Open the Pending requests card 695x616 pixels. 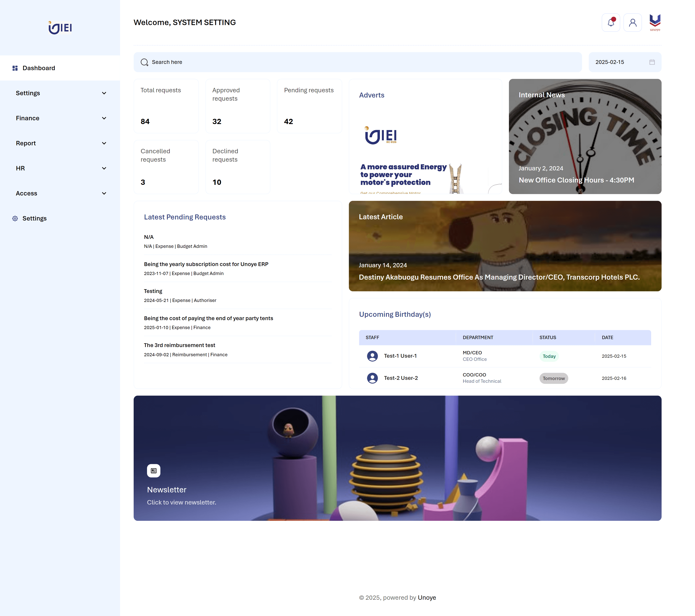click(310, 106)
